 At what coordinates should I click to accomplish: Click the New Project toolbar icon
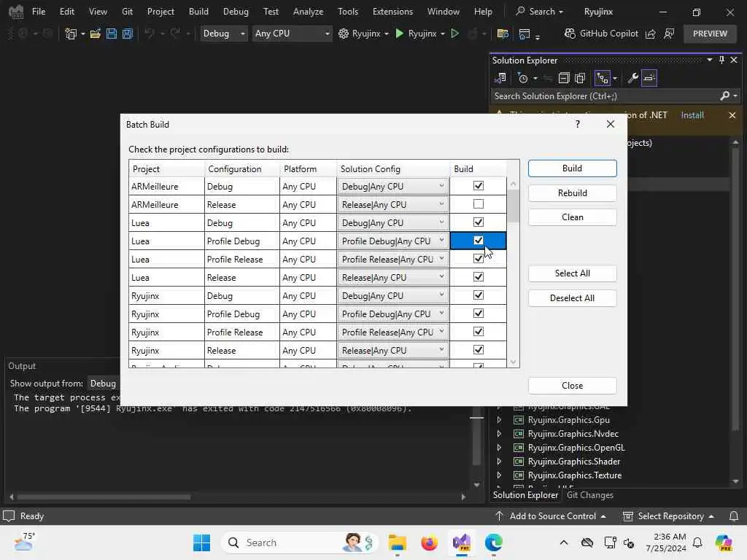71,34
